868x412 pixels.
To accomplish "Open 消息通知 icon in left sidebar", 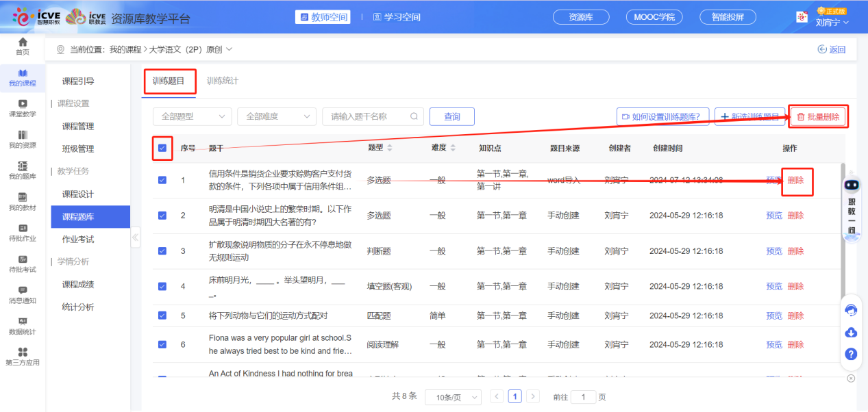I will [x=23, y=291].
